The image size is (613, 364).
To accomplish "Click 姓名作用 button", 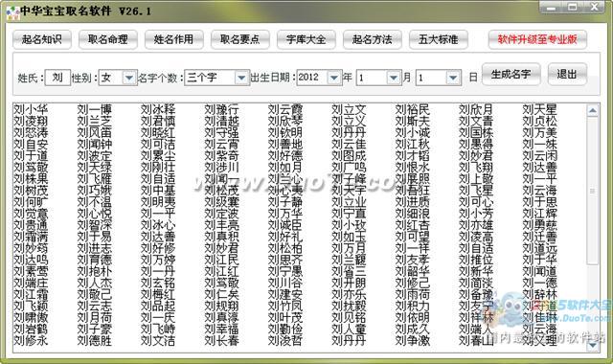I will coord(174,39).
